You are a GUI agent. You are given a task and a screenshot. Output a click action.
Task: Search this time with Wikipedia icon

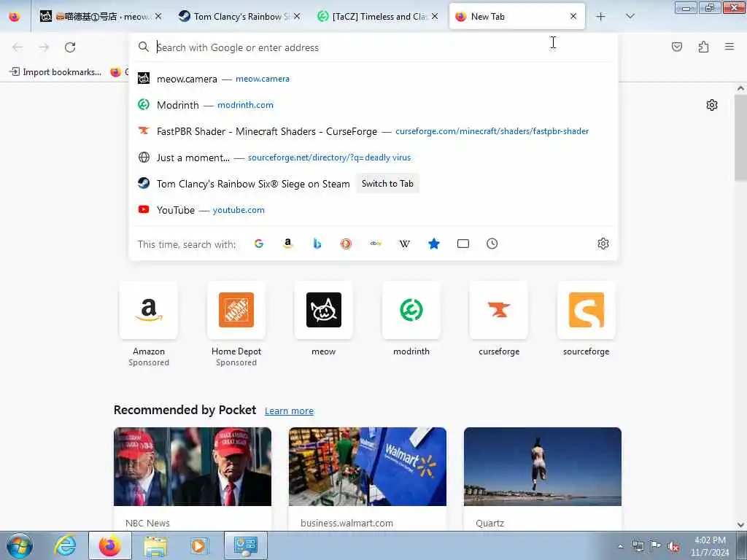[x=404, y=244]
